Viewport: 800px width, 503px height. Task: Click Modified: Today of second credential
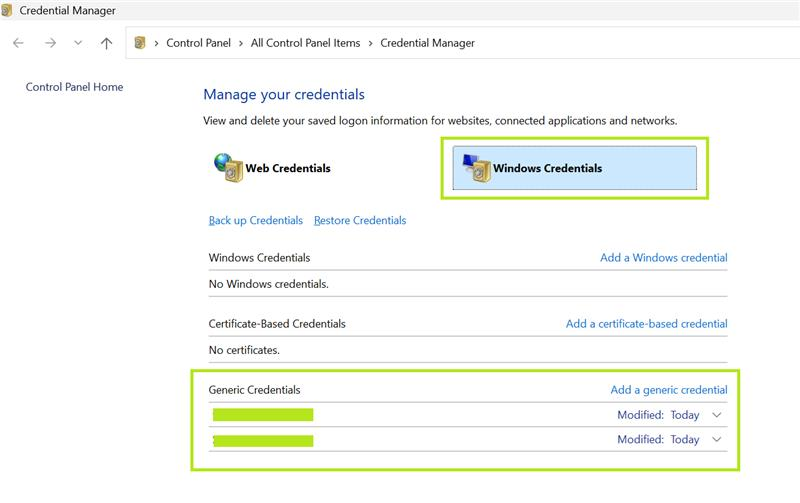[x=658, y=439]
